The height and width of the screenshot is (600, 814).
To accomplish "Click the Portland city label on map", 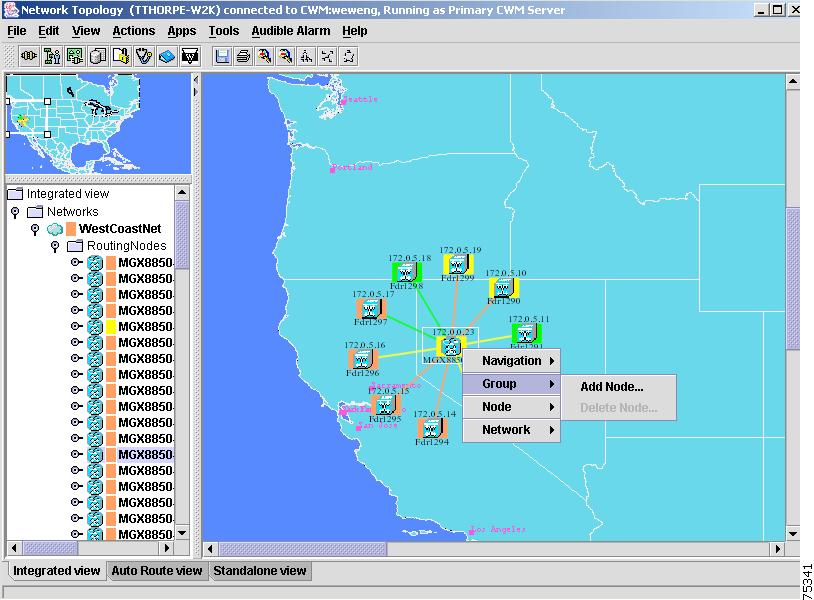I will coord(351,168).
